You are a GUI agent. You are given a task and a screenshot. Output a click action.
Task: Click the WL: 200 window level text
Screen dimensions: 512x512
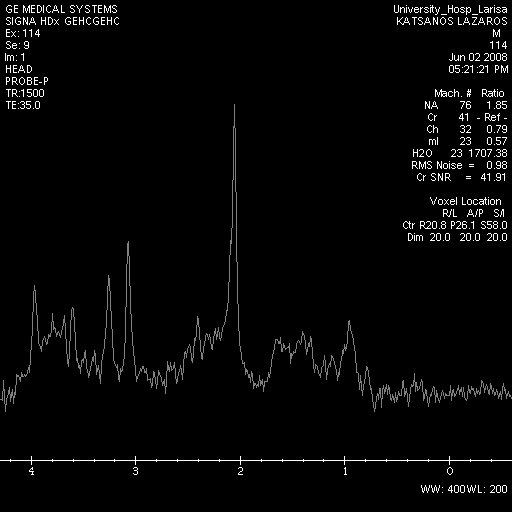point(487,489)
